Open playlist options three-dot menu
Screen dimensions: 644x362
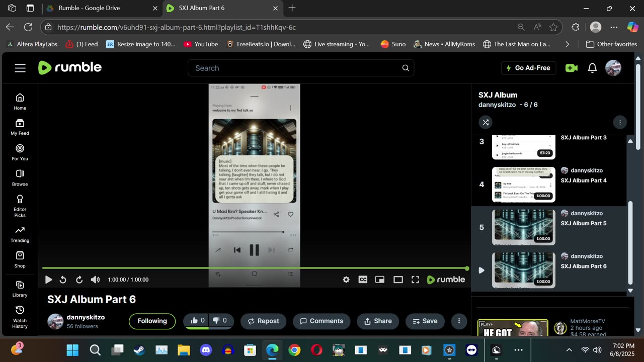click(620, 122)
